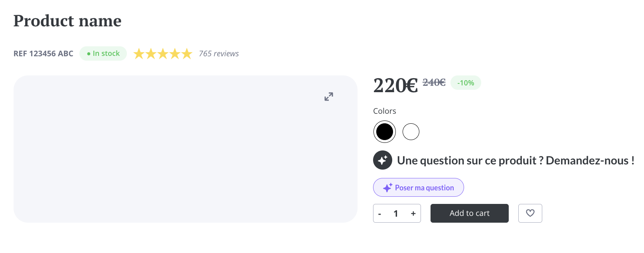This screenshot has width=644, height=253.
Task: Select the black color option
Action: (x=385, y=132)
